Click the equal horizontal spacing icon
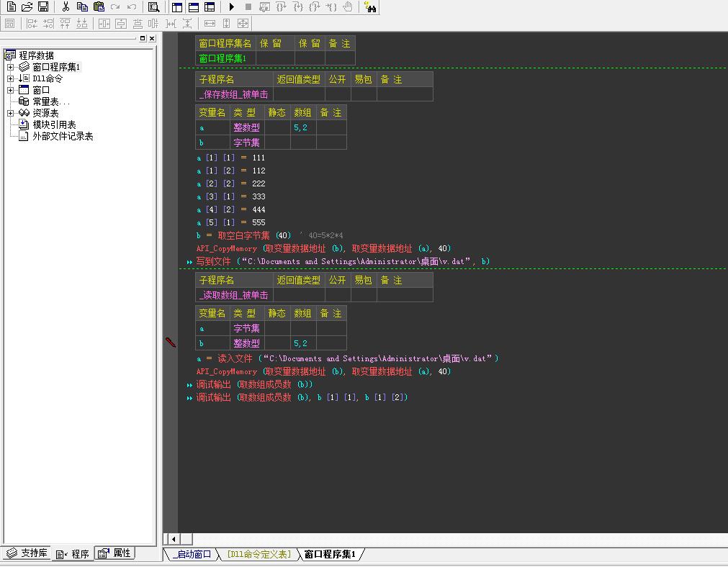 171,23
